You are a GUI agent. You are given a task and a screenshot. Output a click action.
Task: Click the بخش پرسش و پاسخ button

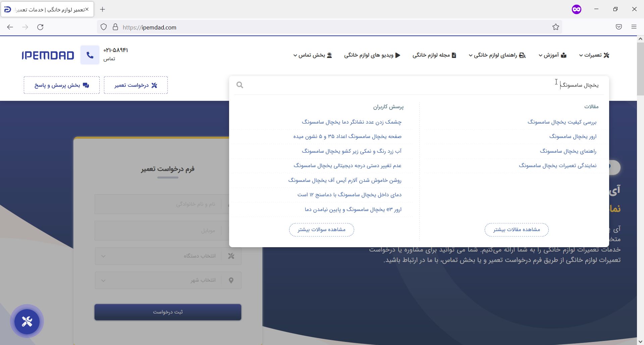(x=62, y=85)
